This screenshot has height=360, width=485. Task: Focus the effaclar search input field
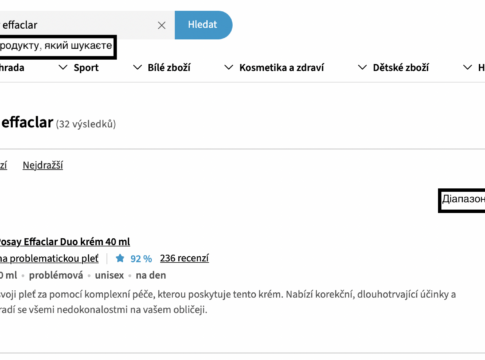pyautogui.click(x=77, y=25)
